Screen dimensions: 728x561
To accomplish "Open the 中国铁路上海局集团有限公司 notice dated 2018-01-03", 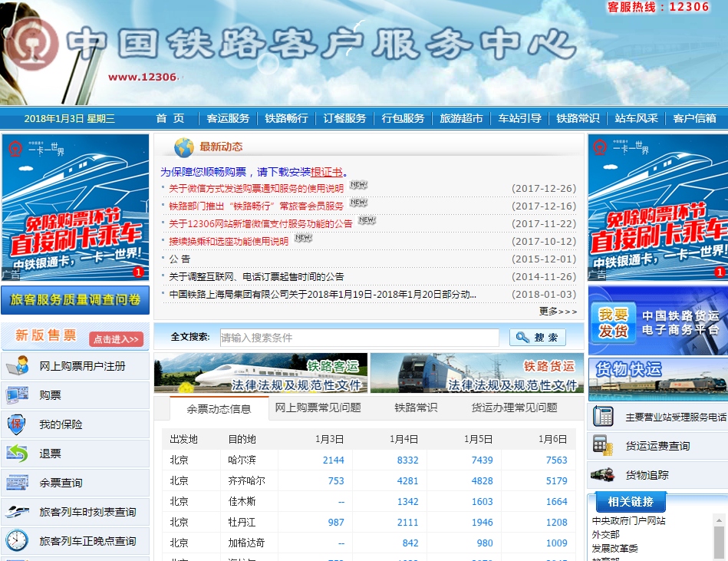I will 323,295.
